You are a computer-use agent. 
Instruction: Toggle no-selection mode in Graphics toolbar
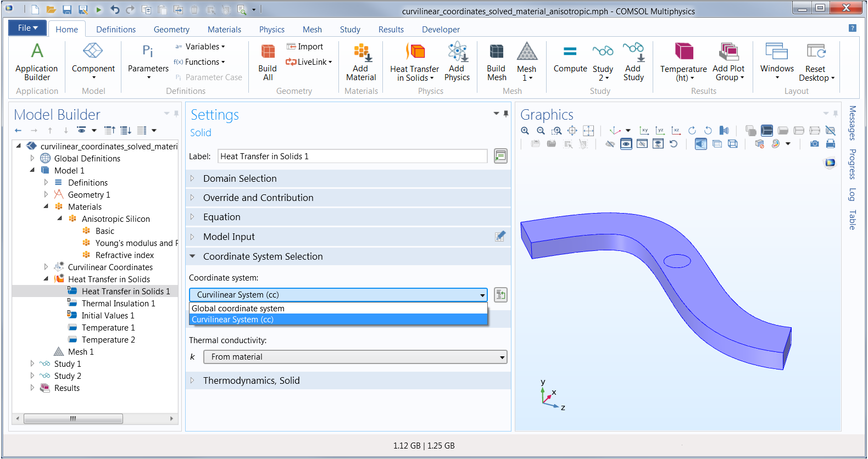[x=831, y=131]
